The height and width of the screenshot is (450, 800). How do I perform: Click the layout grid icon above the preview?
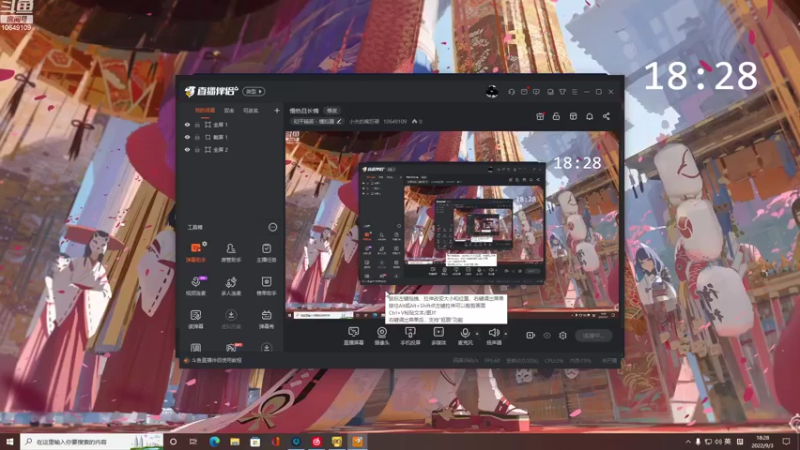click(573, 116)
